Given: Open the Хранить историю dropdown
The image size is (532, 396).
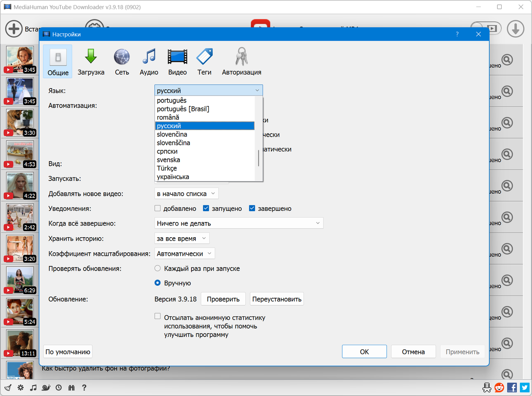Looking at the screenshot, I should tap(182, 238).
